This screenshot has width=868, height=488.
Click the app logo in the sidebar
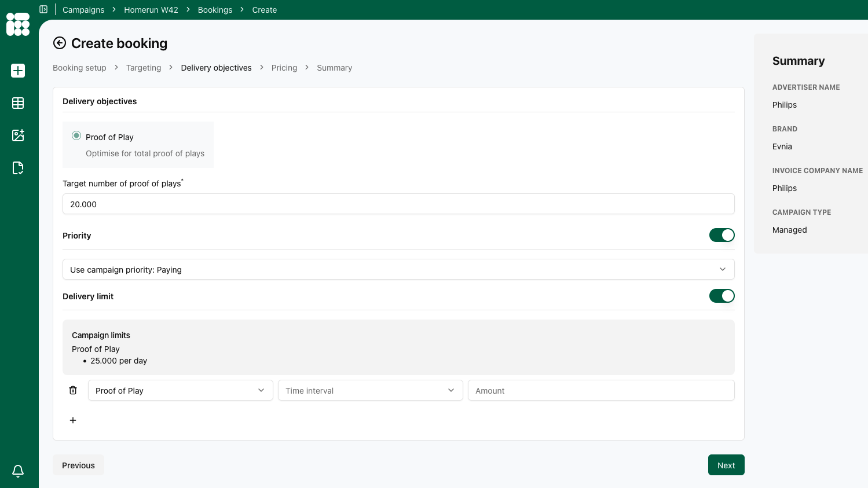pyautogui.click(x=18, y=24)
